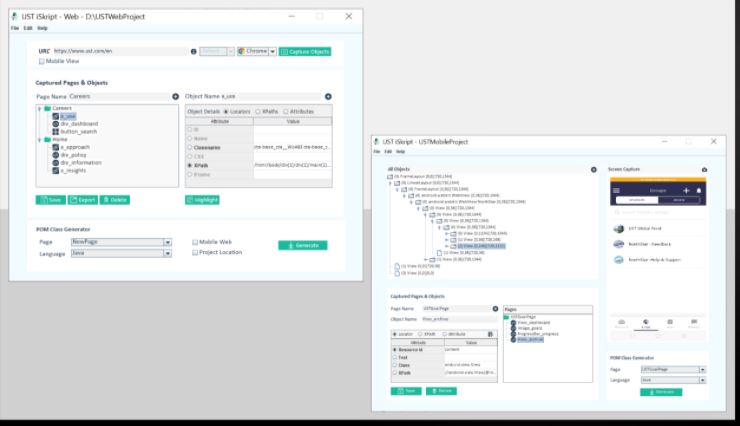Select the button_search object icon

tap(56, 132)
